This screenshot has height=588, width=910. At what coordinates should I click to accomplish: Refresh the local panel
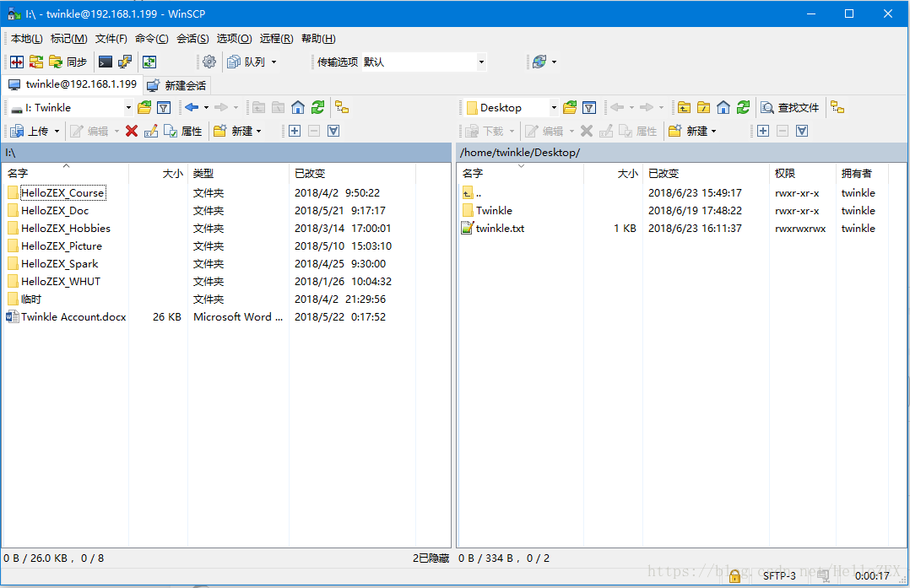point(317,108)
